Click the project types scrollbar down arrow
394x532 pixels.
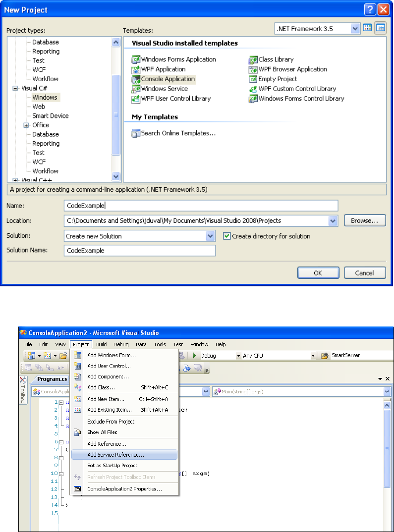[116, 176]
